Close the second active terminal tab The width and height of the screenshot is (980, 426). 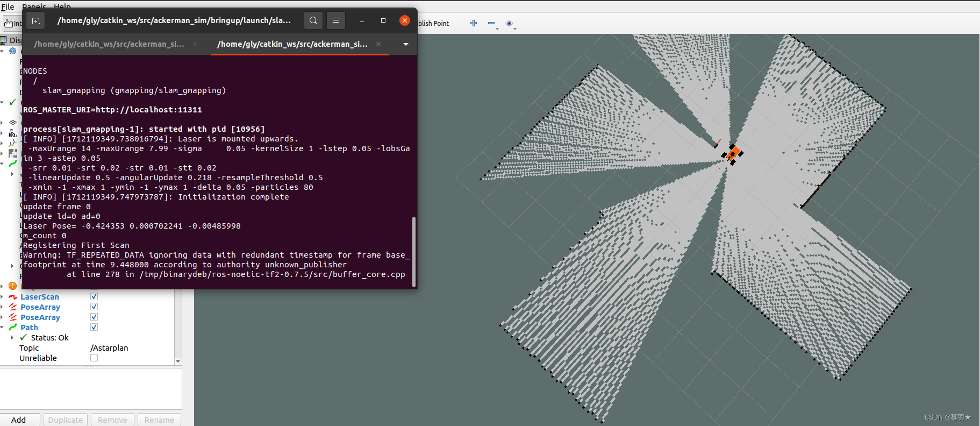pyautogui.click(x=378, y=44)
